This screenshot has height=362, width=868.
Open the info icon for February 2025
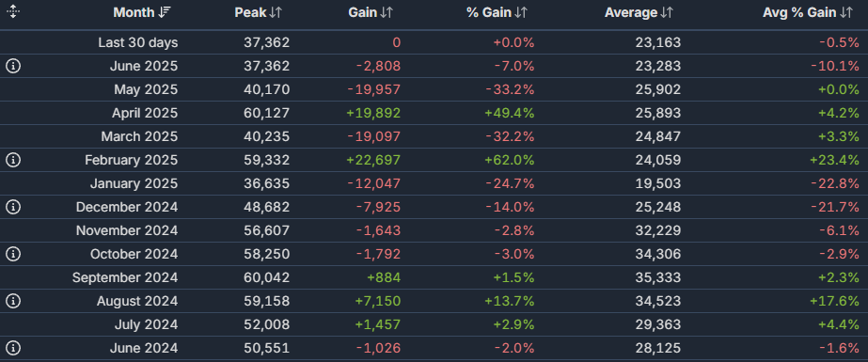(13, 160)
